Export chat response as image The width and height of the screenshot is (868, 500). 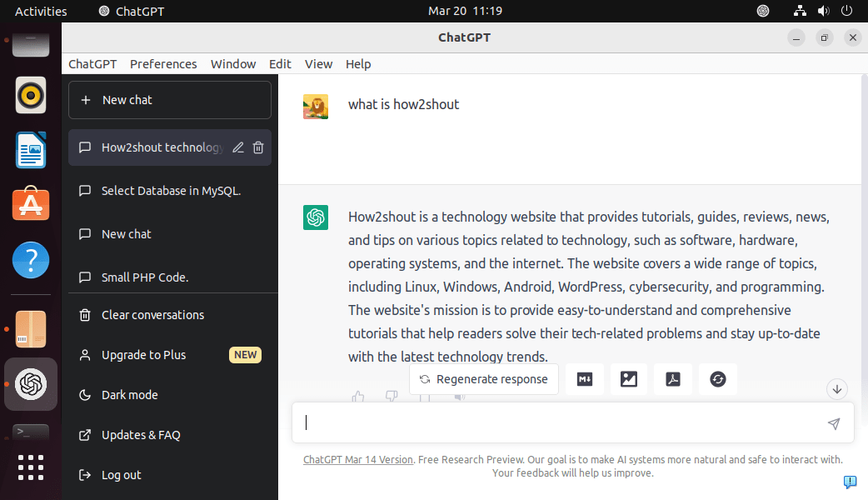(x=628, y=378)
